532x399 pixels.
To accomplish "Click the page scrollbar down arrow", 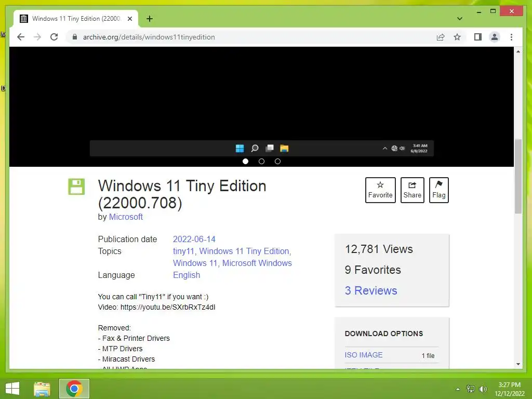I will click(x=518, y=364).
